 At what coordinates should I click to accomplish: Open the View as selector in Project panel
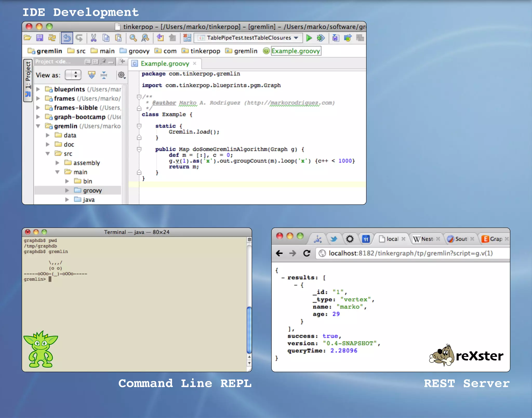(73, 75)
